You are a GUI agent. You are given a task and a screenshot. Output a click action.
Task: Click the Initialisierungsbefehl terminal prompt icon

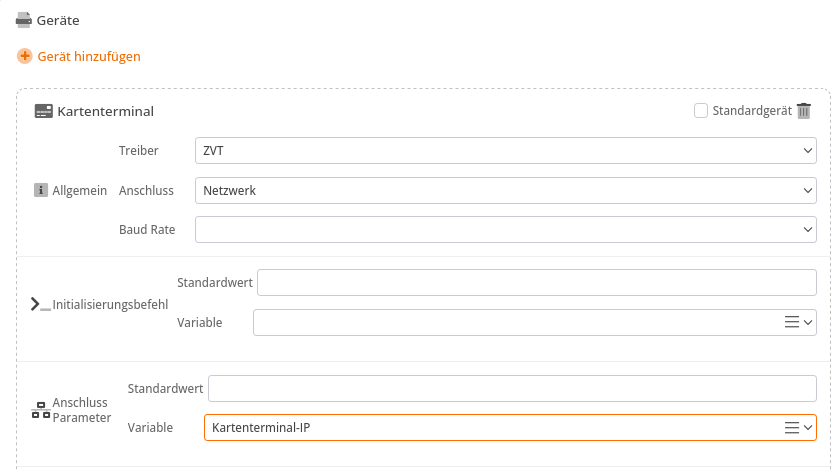pos(41,304)
